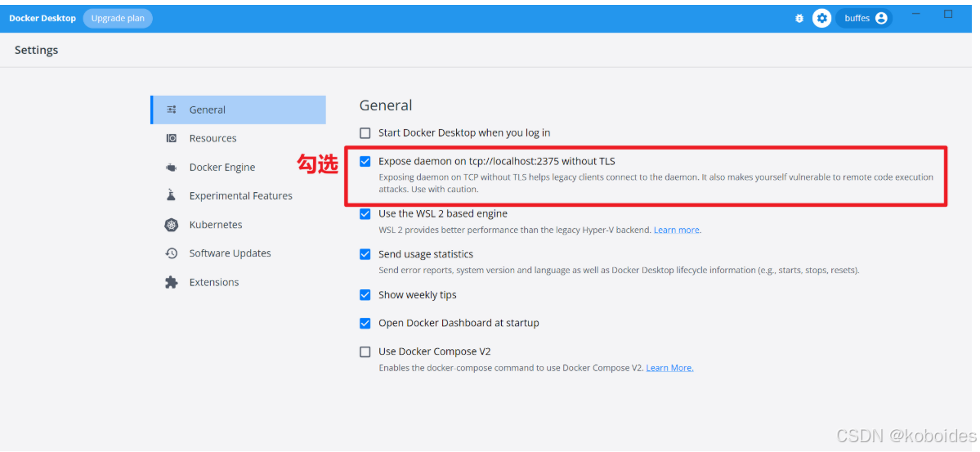Screen dimensions: 980x452
Task: Select the 'Send error reports, system version' description
Action: (x=620, y=271)
